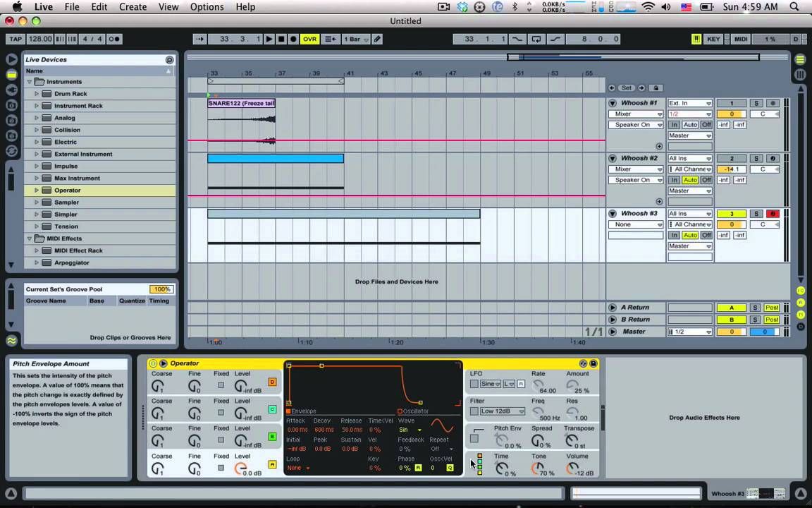
Task: Stop playback with the Stop button
Action: point(281,39)
